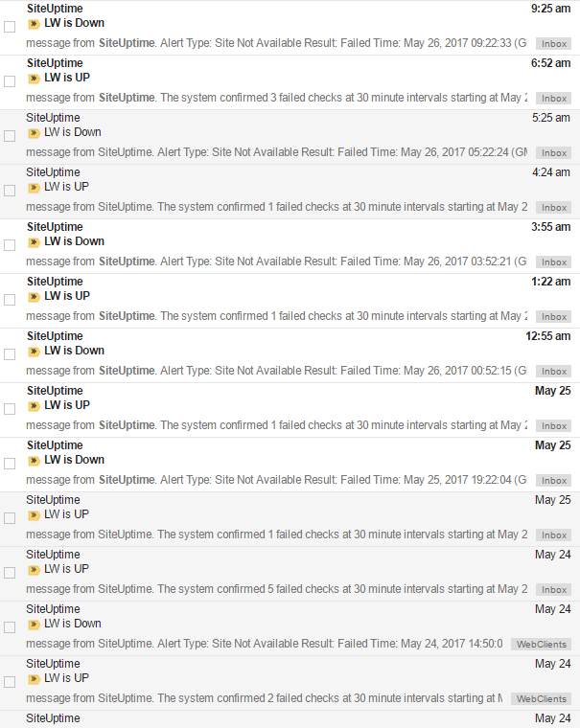Click importance marker on May 25 19:22:04 failure email
580x728 pixels.
34,461
